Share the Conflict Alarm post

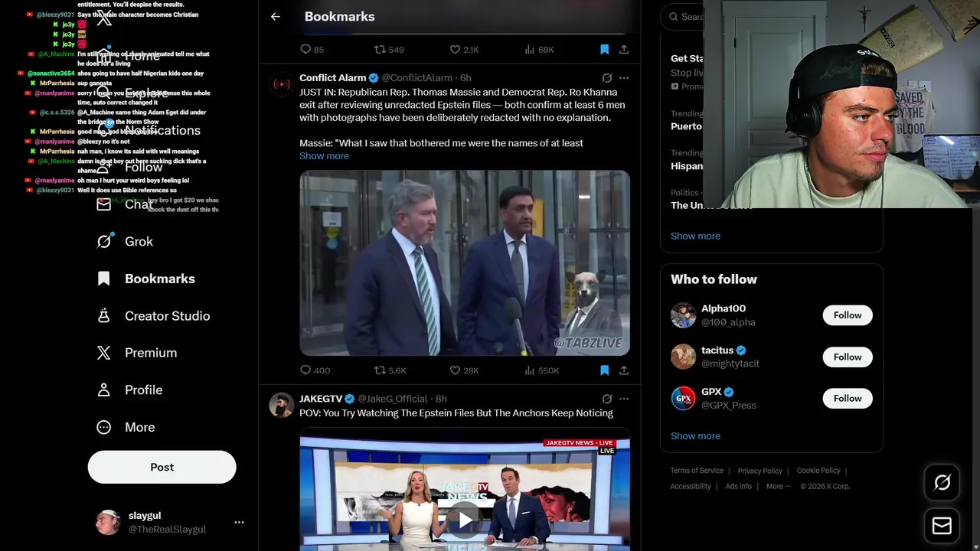click(x=624, y=370)
